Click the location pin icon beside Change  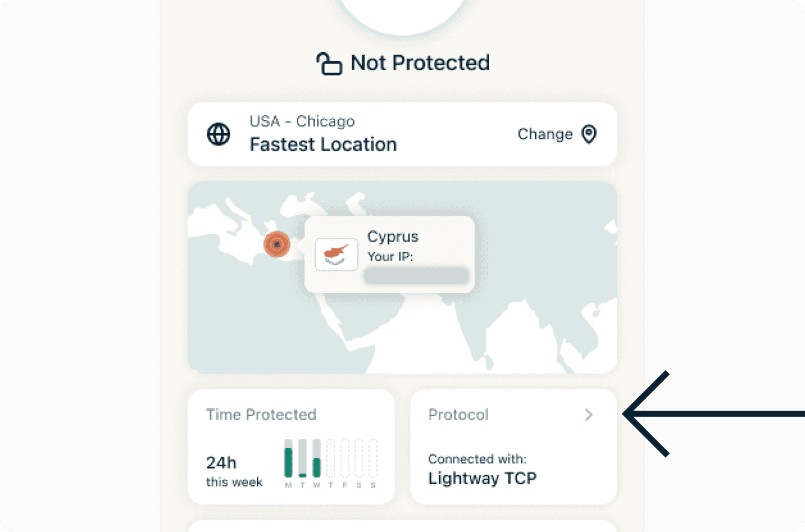[x=589, y=134]
